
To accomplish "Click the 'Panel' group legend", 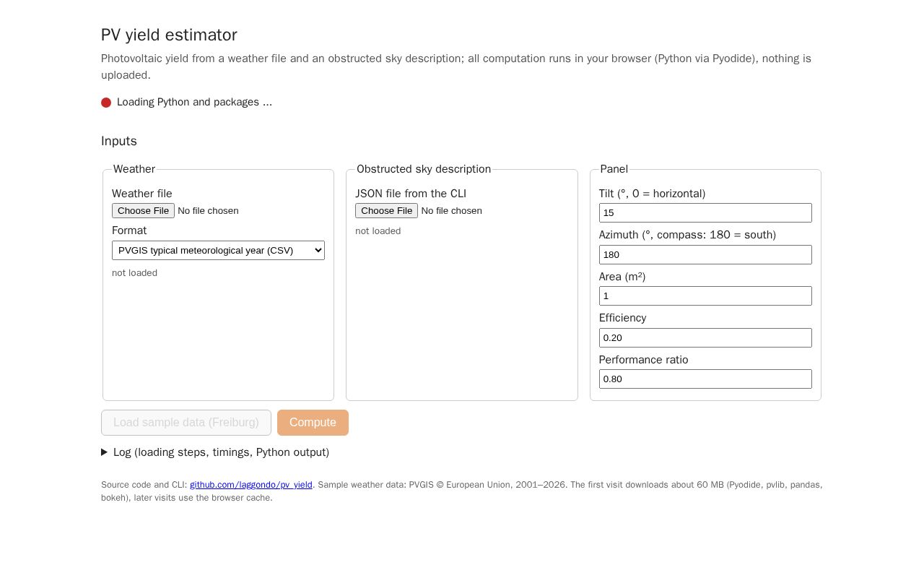I will click(614, 169).
